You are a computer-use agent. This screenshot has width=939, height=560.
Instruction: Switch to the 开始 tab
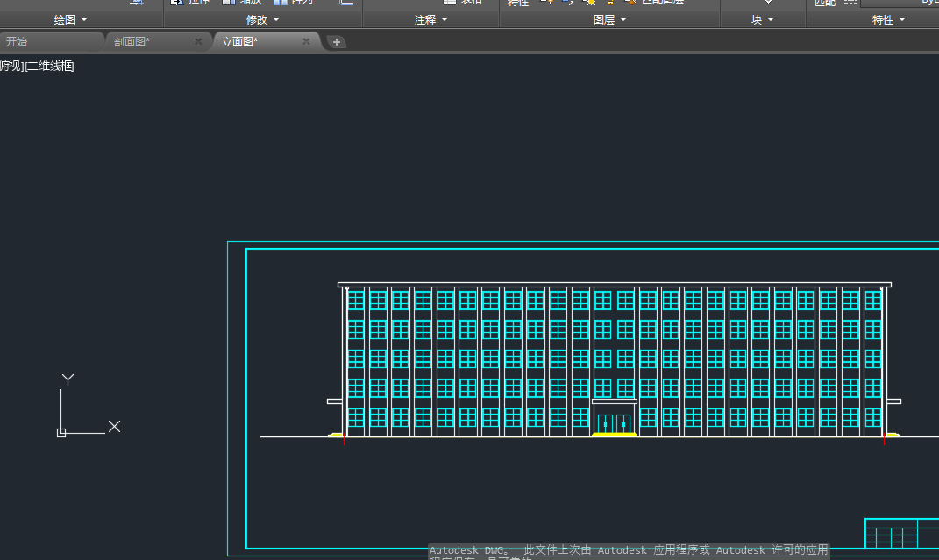tap(17, 41)
